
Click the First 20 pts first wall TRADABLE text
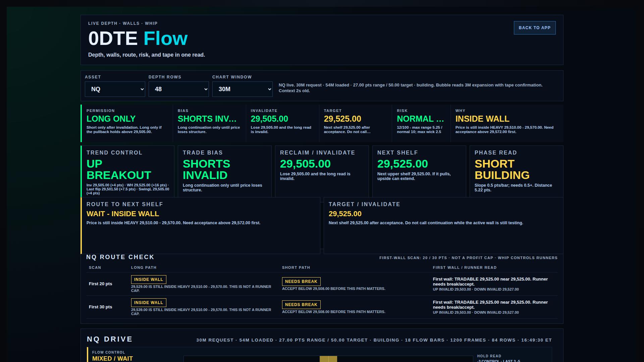coord(490,282)
